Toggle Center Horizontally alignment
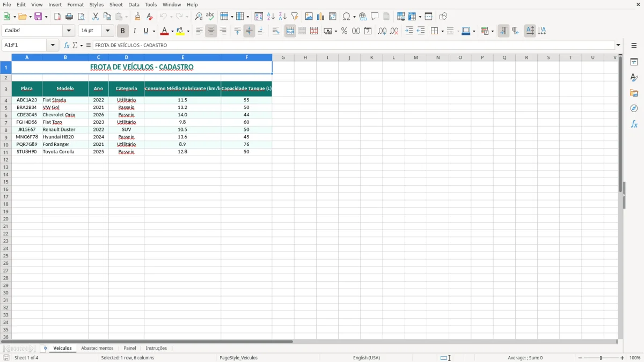 (211, 31)
